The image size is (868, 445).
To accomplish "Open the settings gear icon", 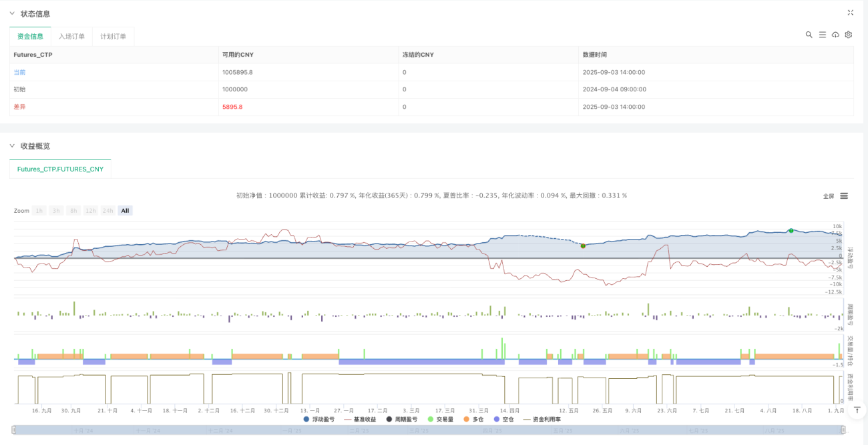I will (849, 35).
